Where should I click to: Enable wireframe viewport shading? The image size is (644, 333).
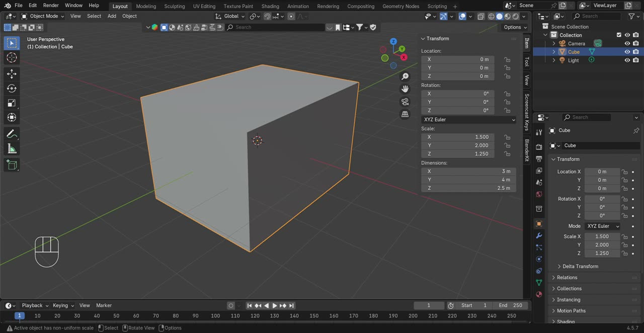(492, 16)
